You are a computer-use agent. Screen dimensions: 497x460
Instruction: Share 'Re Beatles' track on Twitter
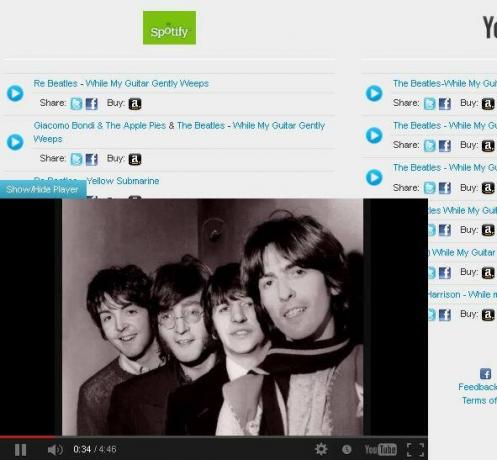pos(76,104)
